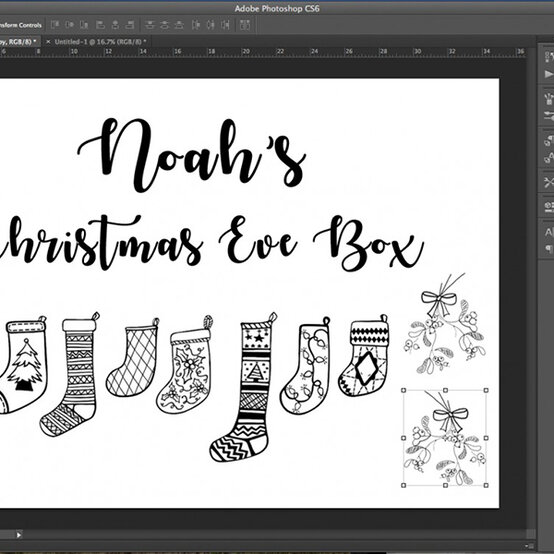554x554 pixels.
Task: Select the "Noah's" script text on canvas
Action: 192,155
